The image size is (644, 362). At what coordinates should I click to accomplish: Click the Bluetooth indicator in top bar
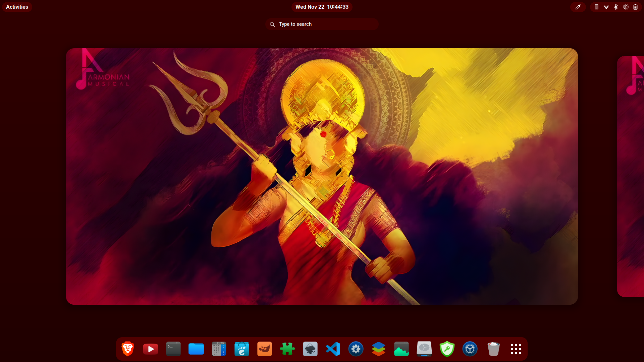click(x=616, y=7)
